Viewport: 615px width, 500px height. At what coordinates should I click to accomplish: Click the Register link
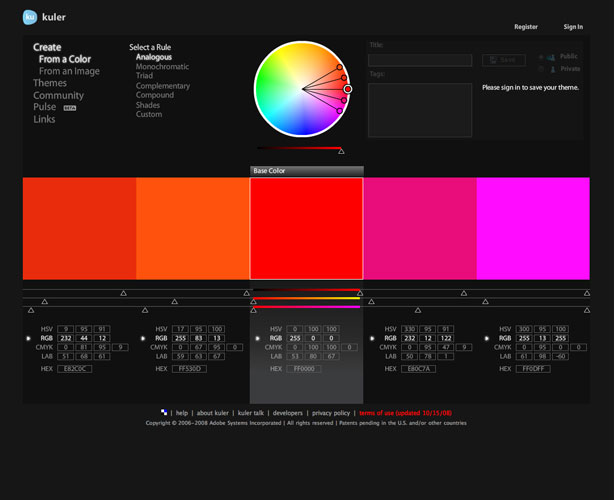click(526, 27)
